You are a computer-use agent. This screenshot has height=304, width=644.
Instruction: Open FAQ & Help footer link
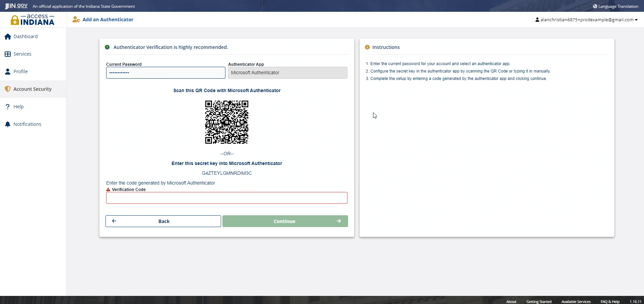point(610,302)
